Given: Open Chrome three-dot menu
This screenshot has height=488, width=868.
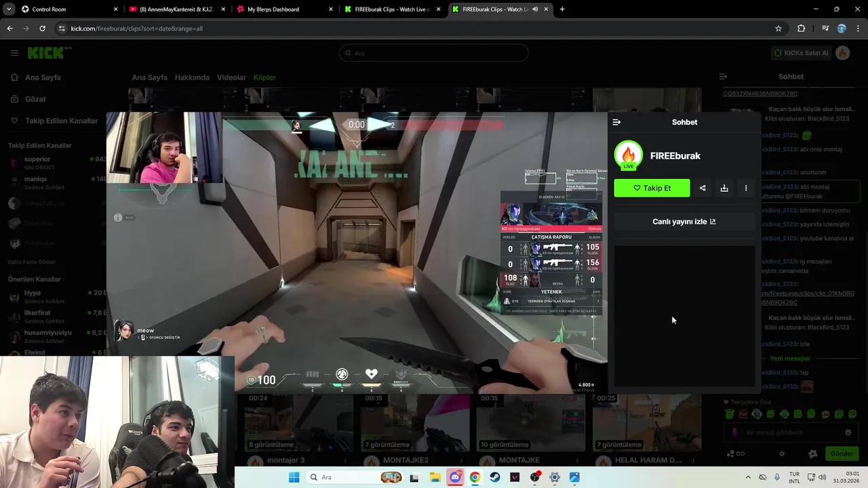Looking at the screenshot, I should click(x=858, y=28).
